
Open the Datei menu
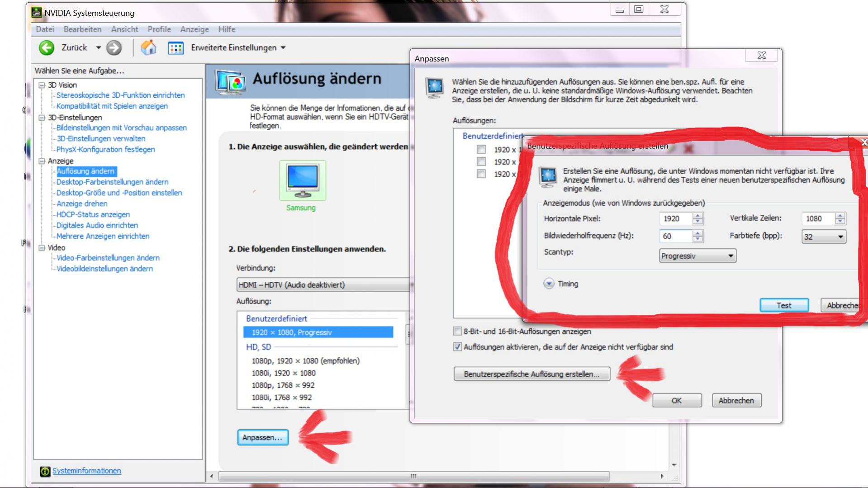click(45, 29)
